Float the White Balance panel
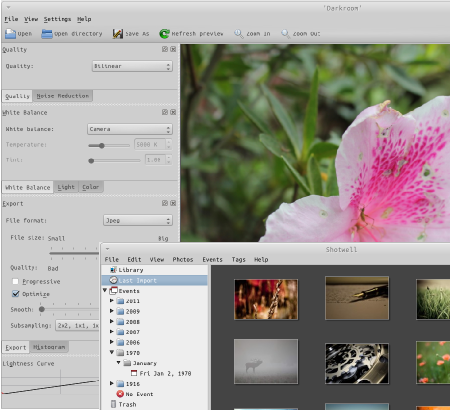450x410 pixels. click(165, 112)
